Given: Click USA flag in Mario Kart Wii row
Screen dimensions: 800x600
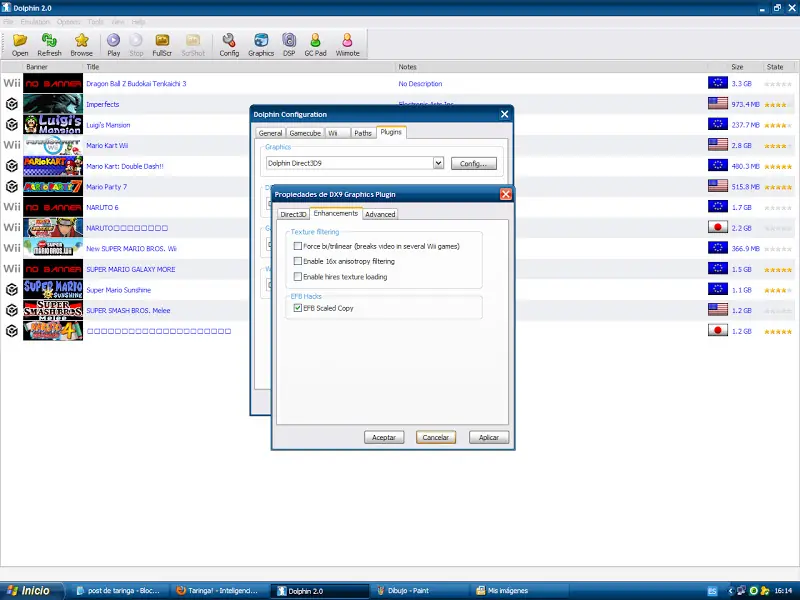Looking at the screenshot, I should coord(718,145).
